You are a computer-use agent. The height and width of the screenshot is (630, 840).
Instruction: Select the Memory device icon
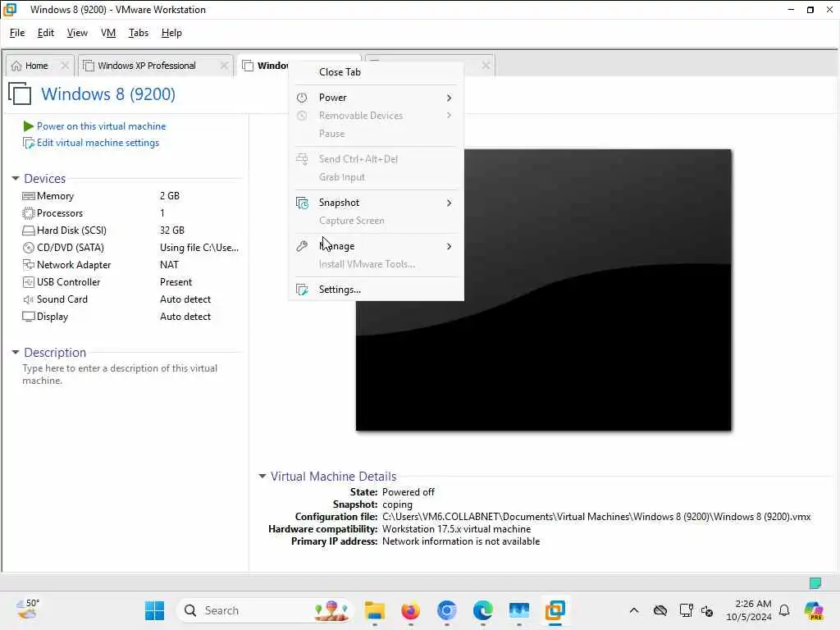coord(29,196)
